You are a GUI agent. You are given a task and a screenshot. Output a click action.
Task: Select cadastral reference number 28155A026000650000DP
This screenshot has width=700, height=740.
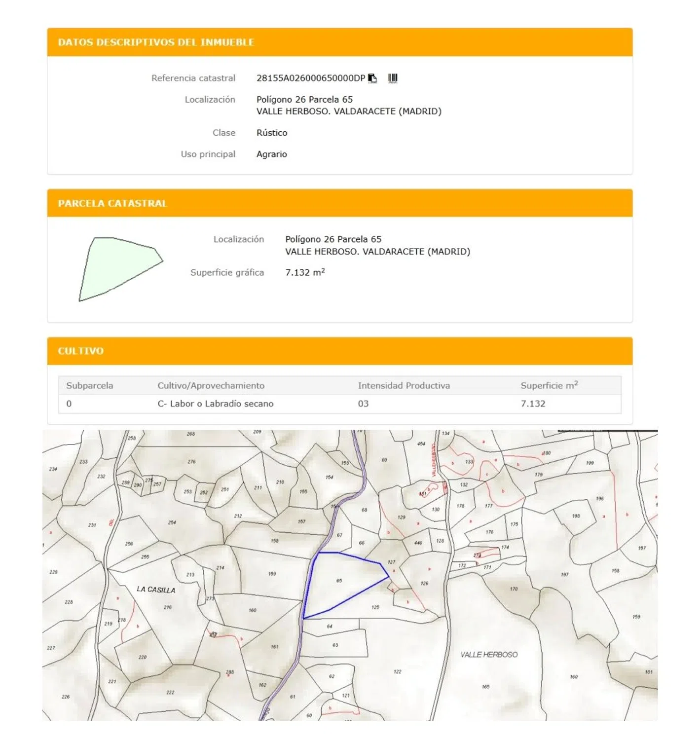[x=310, y=78]
